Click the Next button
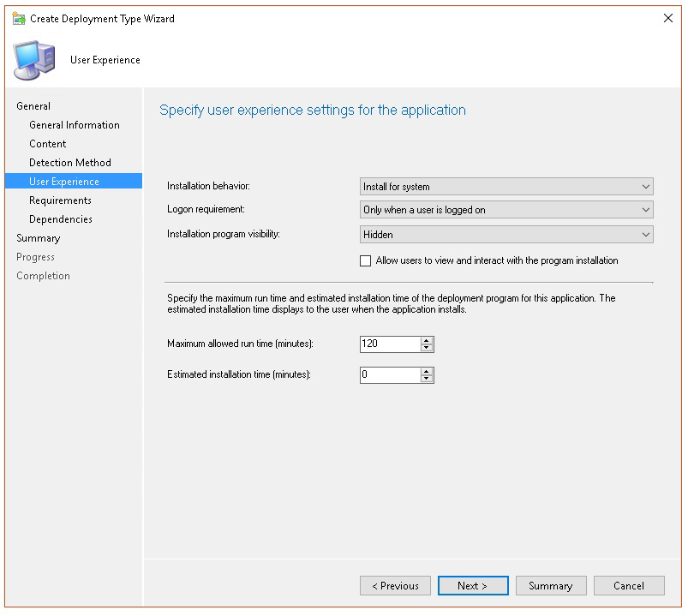The image size is (688, 616). click(x=472, y=586)
